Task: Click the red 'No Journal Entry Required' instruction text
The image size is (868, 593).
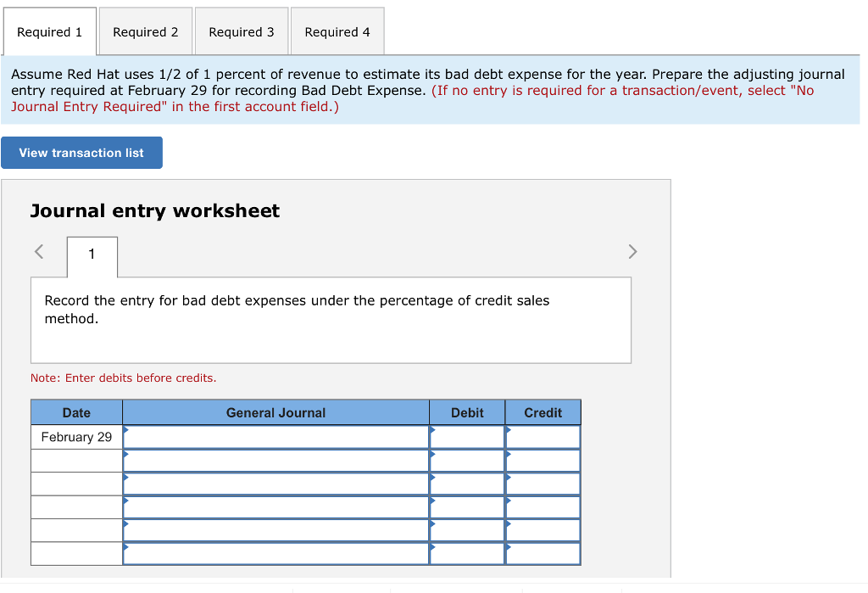Action: (413, 98)
